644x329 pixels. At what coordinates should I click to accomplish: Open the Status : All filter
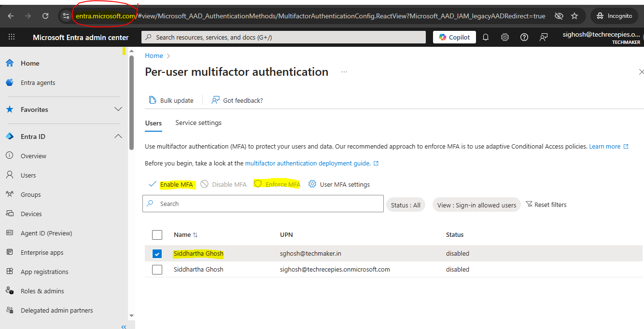pos(406,205)
